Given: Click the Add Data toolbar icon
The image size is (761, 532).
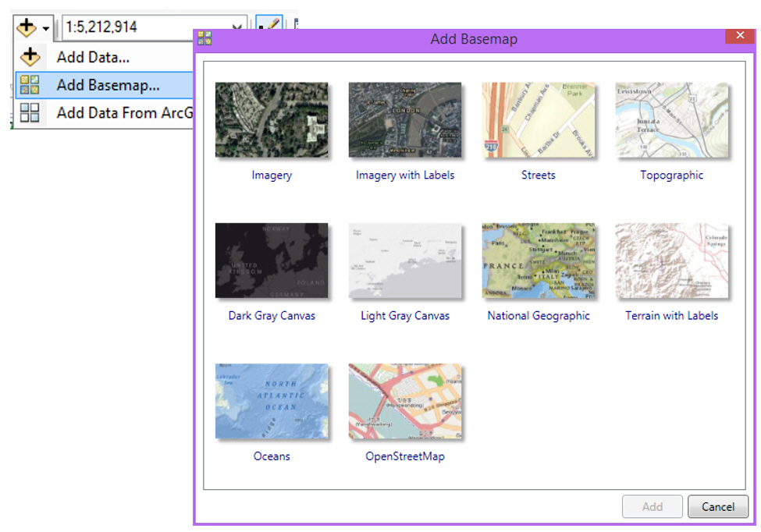Looking at the screenshot, I should [27, 27].
